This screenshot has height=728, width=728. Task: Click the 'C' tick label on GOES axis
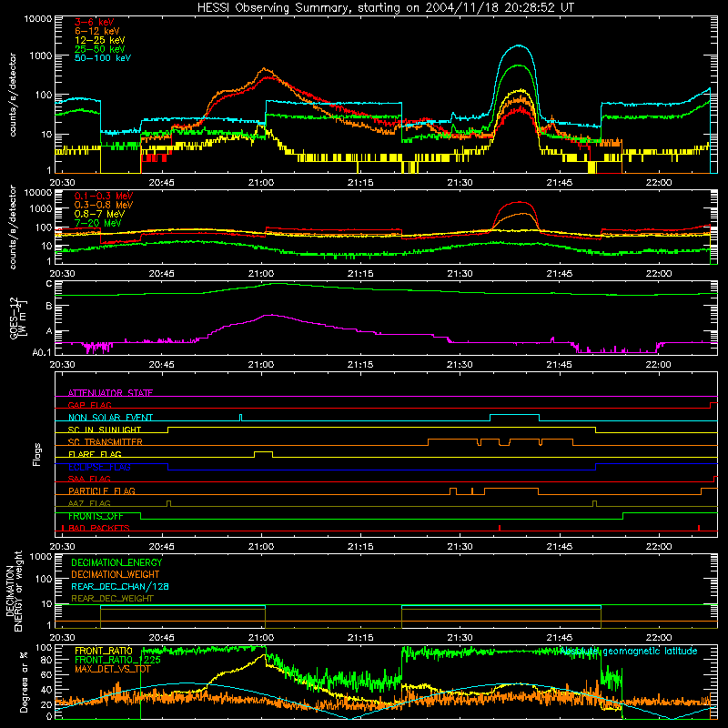coord(49,284)
